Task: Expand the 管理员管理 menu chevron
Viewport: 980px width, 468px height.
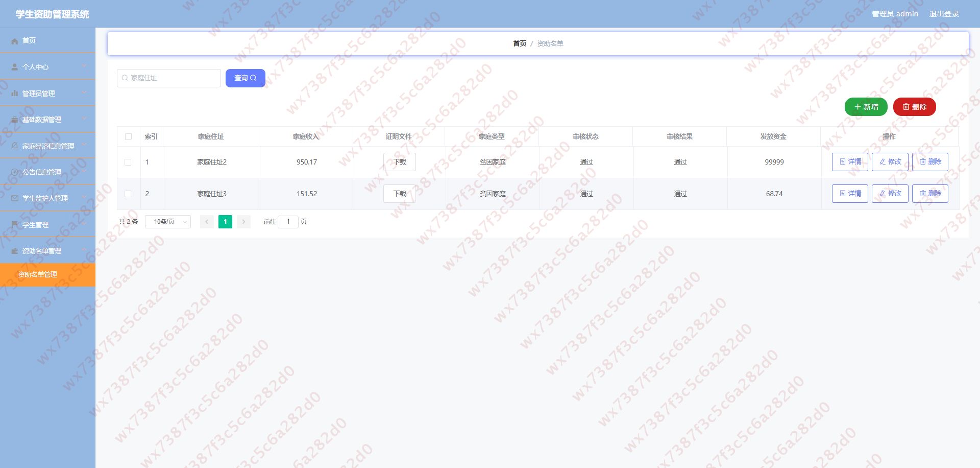Action: click(84, 92)
